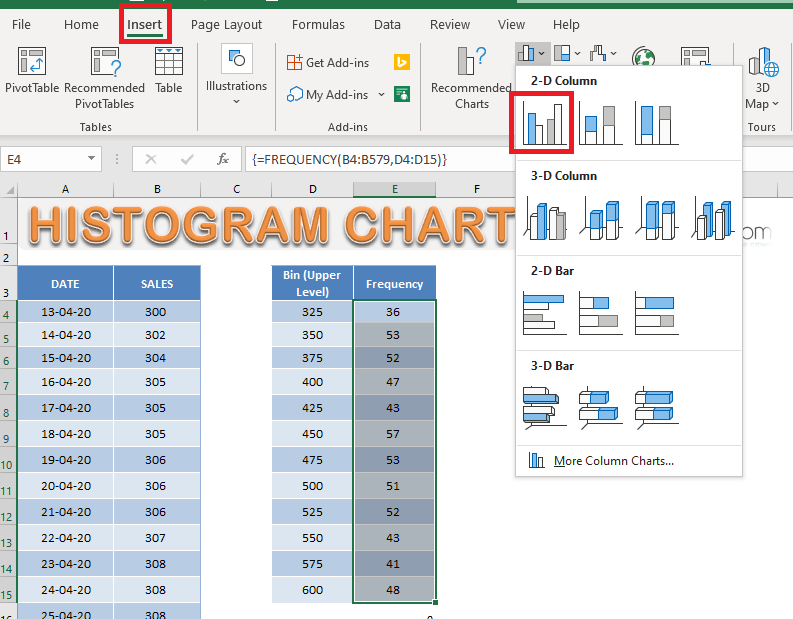Viewport: 793px width, 619px height.
Task: Insert a PivotTable
Action: [32, 70]
